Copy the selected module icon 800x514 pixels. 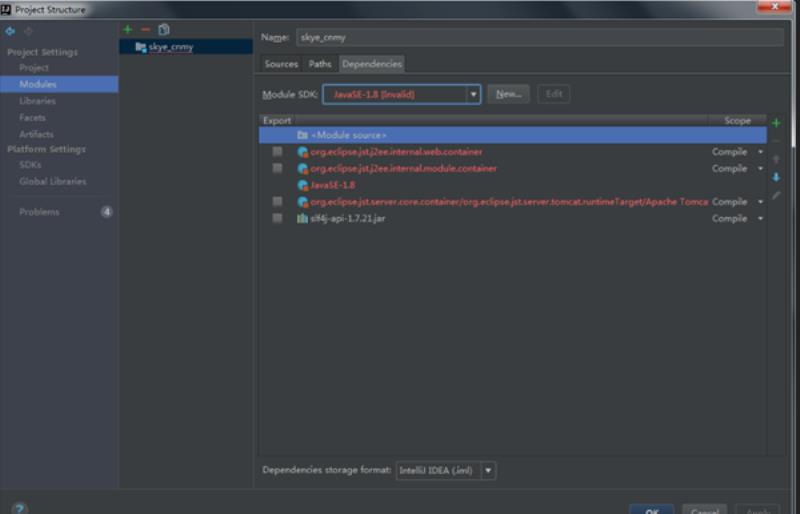[164, 30]
